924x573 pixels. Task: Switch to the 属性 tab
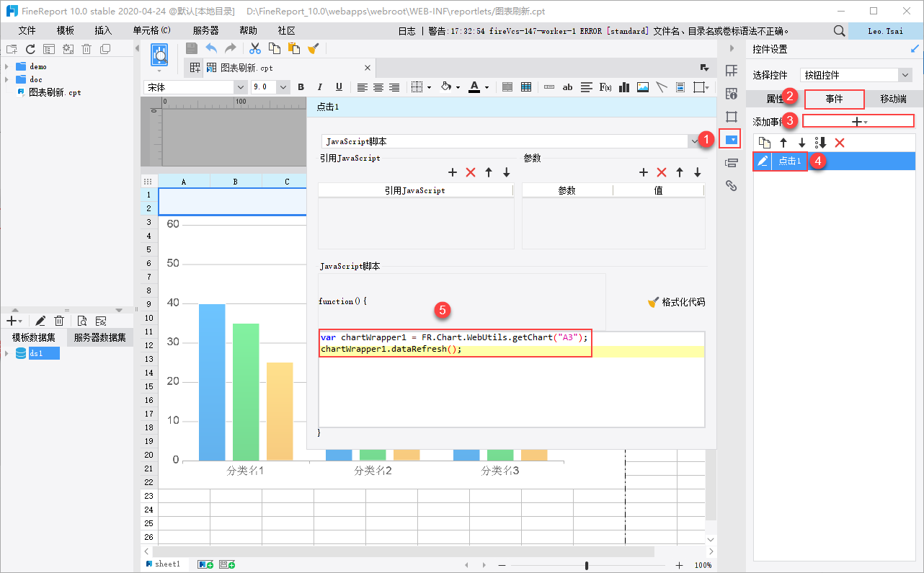click(775, 99)
